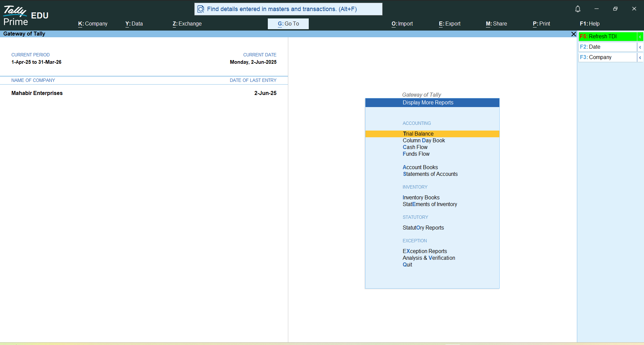Open the F1: Help menu

[590, 24]
